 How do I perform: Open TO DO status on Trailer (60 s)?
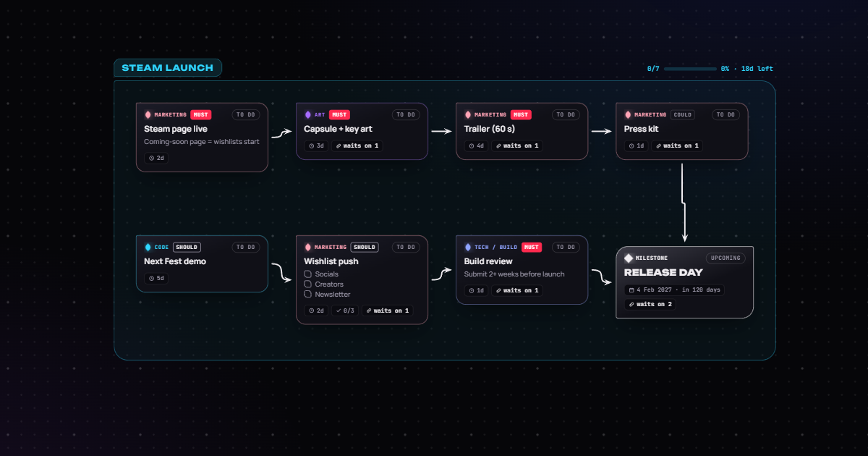coord(566,114)
